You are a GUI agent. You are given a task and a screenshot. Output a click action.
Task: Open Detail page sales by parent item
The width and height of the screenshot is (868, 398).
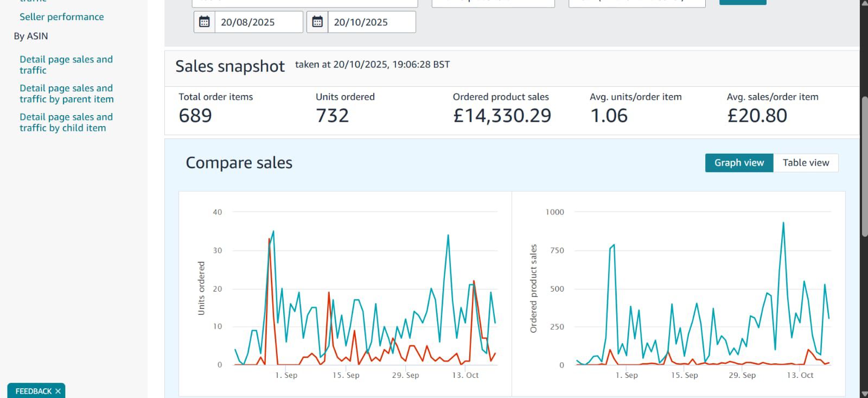pos(66,93)
